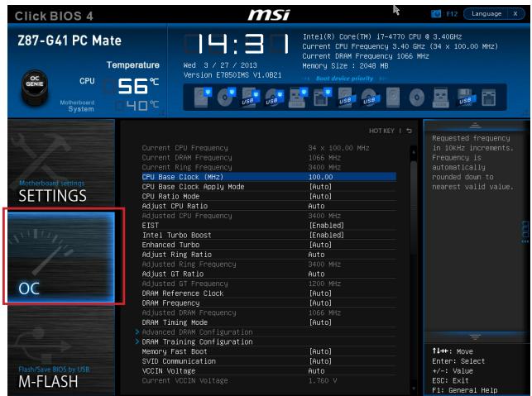532x396 pixels.
Task: Change DRAM Frequency [Auto] value
Action: [320, 303]
